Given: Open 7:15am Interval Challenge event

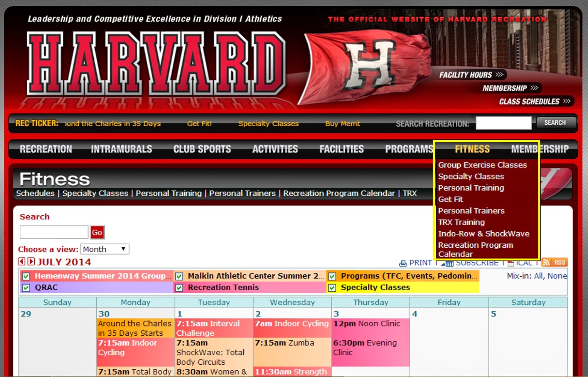Looking at the screenshot, I should click(214, 328).
